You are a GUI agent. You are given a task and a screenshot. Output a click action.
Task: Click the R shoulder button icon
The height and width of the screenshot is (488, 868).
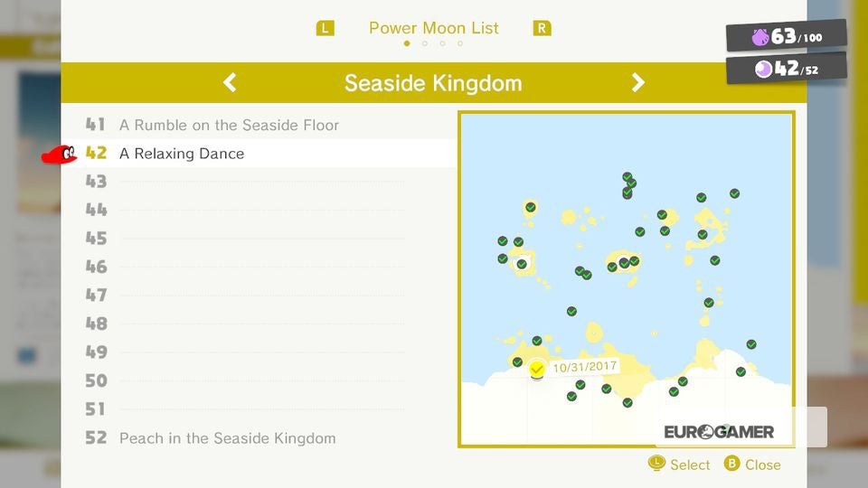542,28
